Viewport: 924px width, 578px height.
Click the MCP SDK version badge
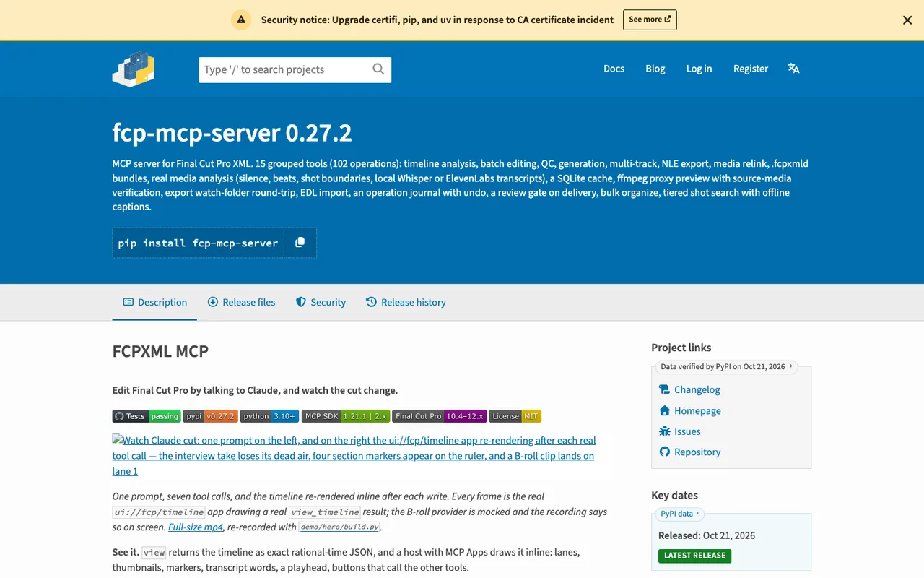pos(346,416)
